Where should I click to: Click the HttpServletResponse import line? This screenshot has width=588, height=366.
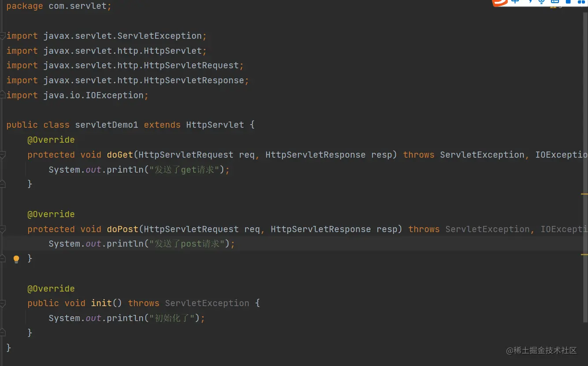pyautogui.click(x=128, y=80)
